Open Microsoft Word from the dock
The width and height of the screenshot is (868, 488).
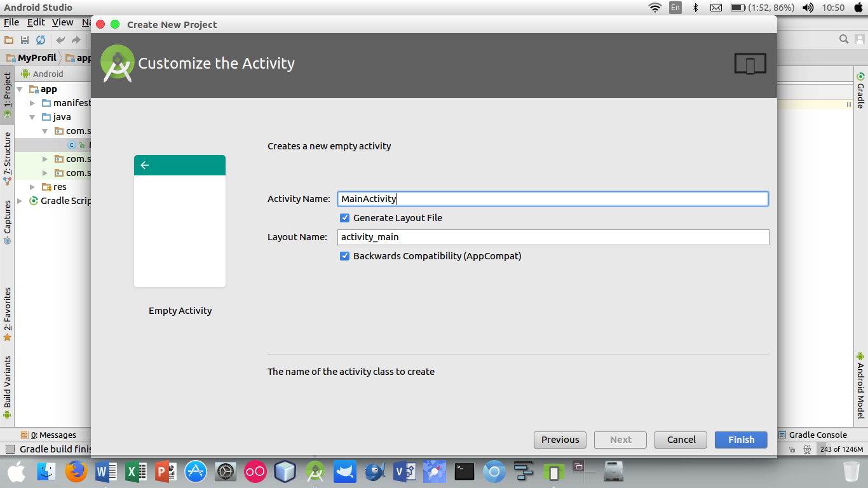[x=105, y=471]
